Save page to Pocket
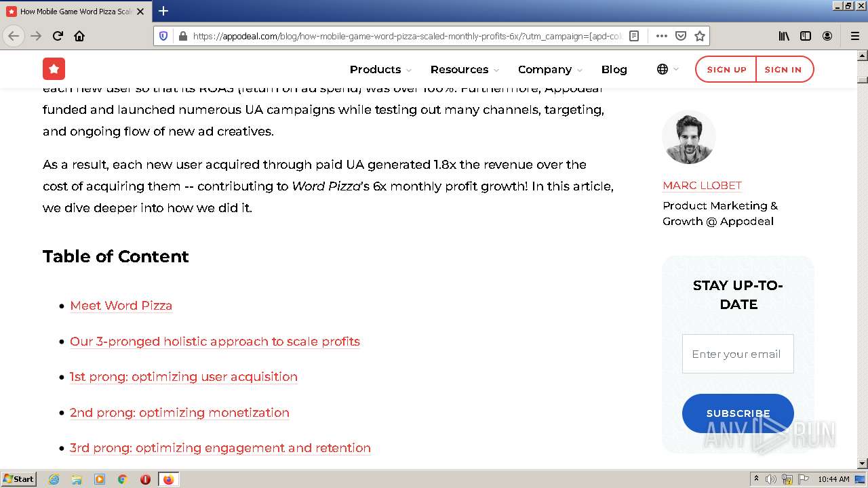This screenshot has width=868, height=488. pos(681,36)
